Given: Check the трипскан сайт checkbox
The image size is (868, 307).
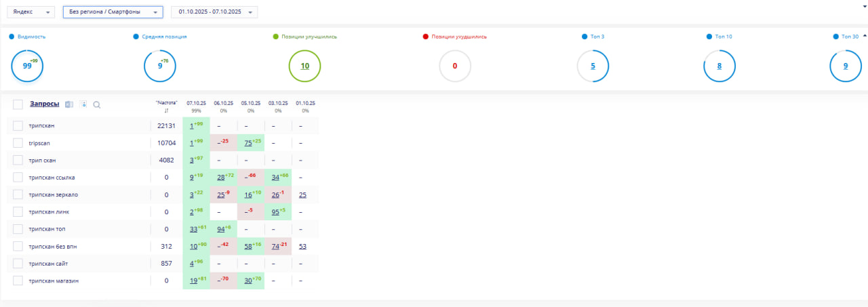Looking at the screenshot, I should click(x=18, y=263).
